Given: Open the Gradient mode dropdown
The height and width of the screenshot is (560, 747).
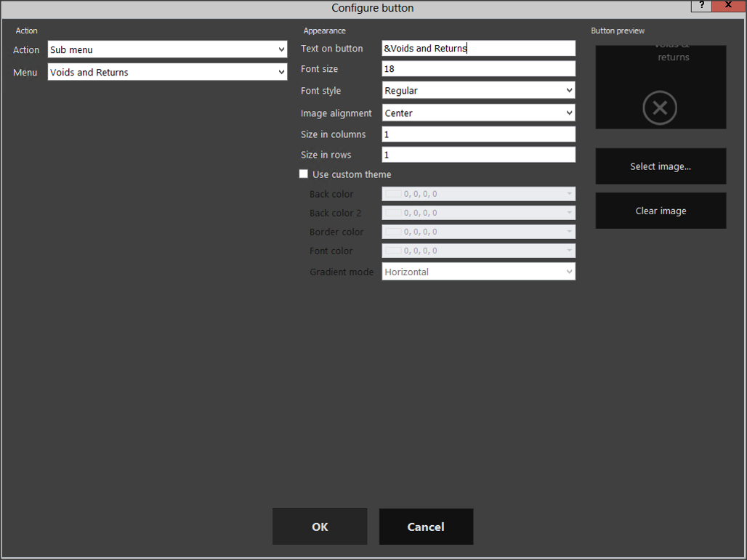Looking at the screenshot, I should (x=478, y=272).
